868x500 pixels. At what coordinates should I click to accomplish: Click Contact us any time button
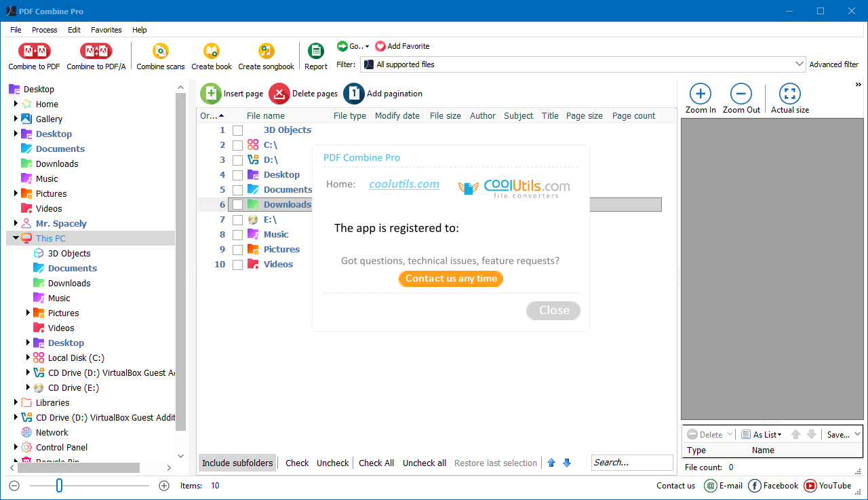[451, 279]
